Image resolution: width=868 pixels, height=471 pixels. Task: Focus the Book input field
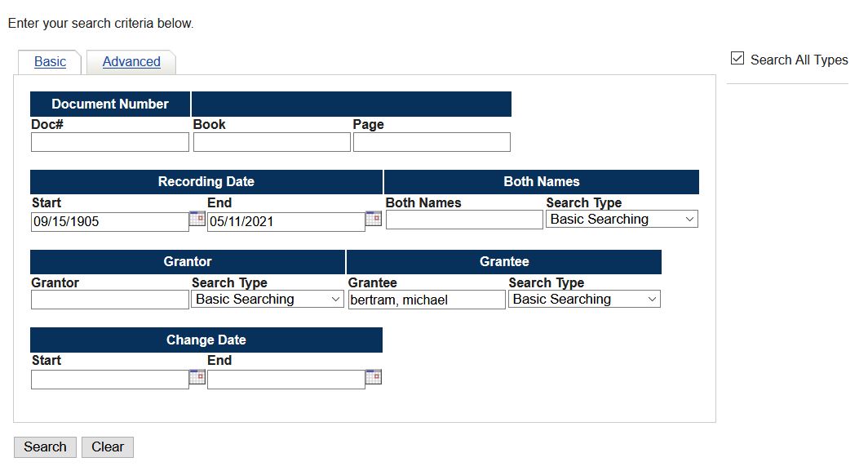pos(272,142)
